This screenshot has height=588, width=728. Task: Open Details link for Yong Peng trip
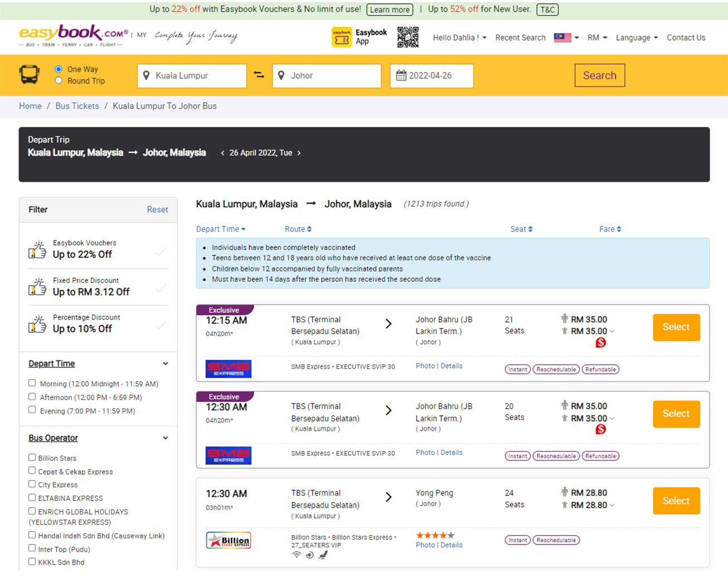point(451,545)
